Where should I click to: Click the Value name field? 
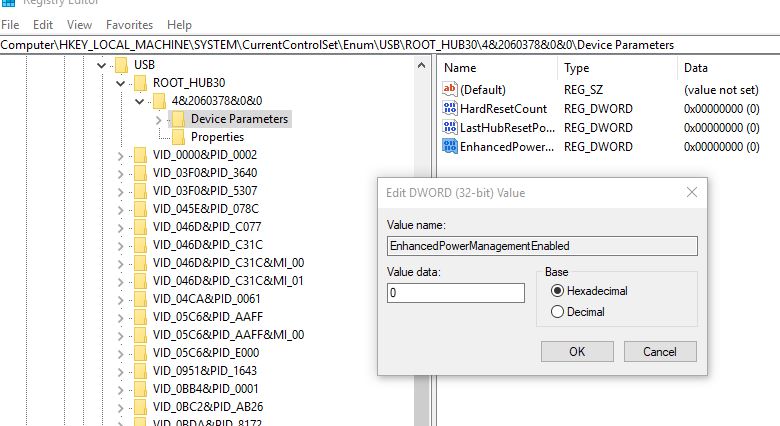point(542,246)
